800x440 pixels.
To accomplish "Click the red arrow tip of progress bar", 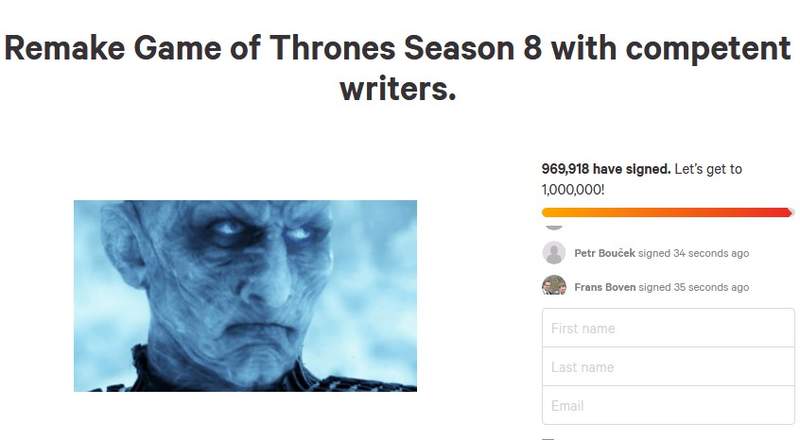I will (791, 212).
